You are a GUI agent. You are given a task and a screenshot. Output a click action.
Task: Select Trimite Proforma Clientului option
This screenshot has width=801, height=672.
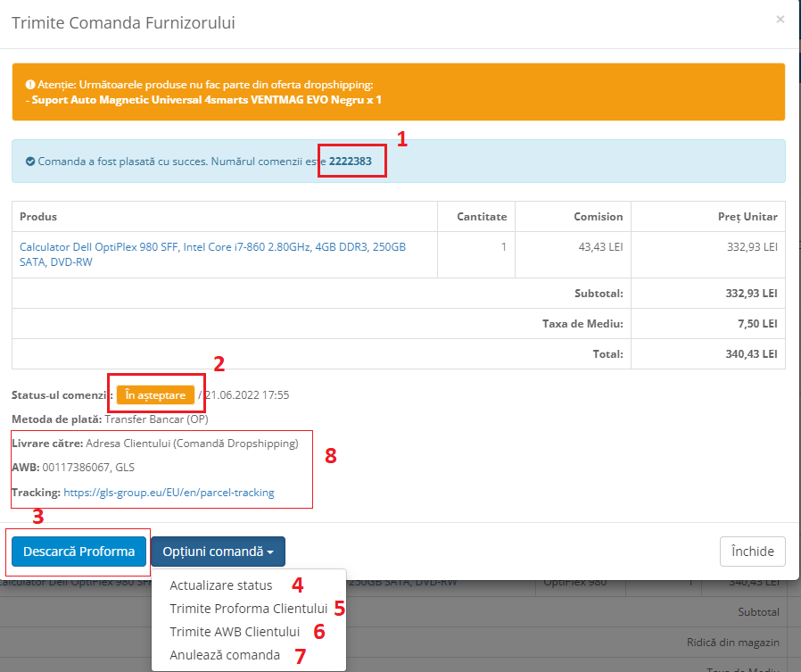pos(249,609)
